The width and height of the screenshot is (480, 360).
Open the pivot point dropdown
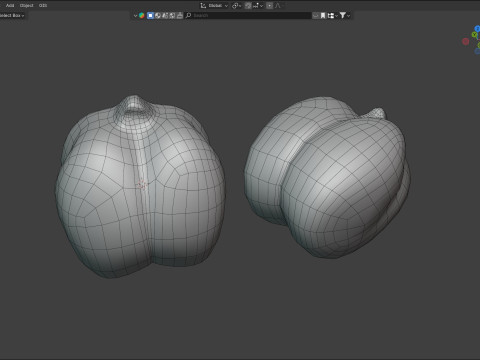point(236,6)
